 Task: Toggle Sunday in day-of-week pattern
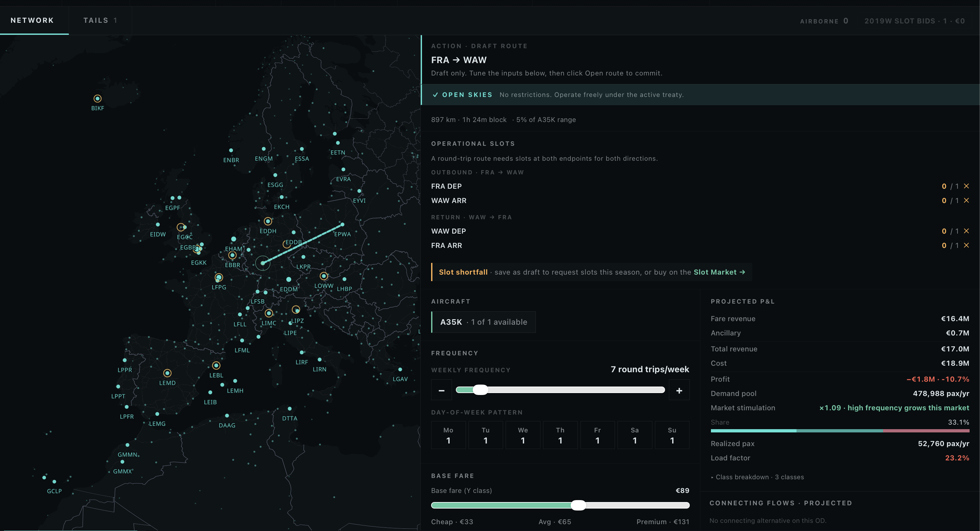(672, 435)
